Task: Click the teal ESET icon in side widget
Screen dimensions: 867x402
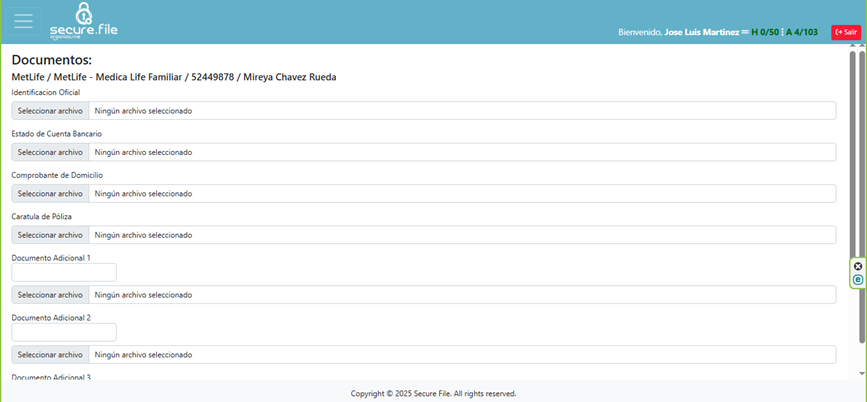Action: point(858,280)
